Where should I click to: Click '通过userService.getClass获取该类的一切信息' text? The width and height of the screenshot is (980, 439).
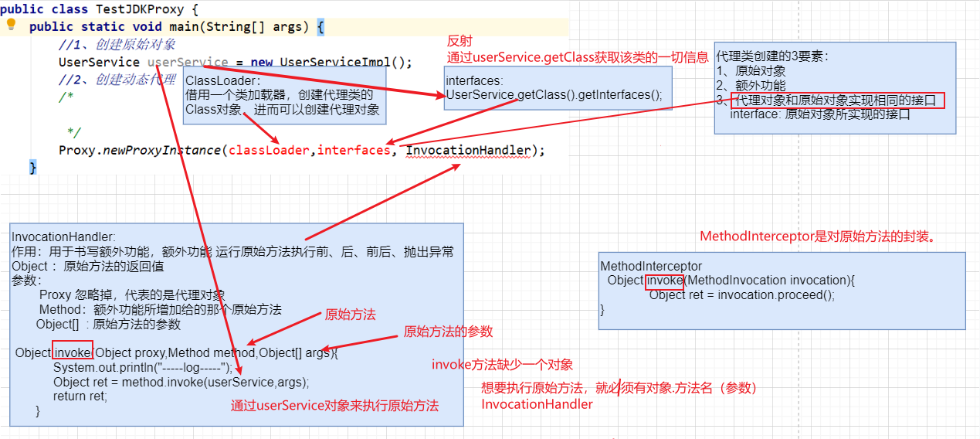(x=578, y=56)
